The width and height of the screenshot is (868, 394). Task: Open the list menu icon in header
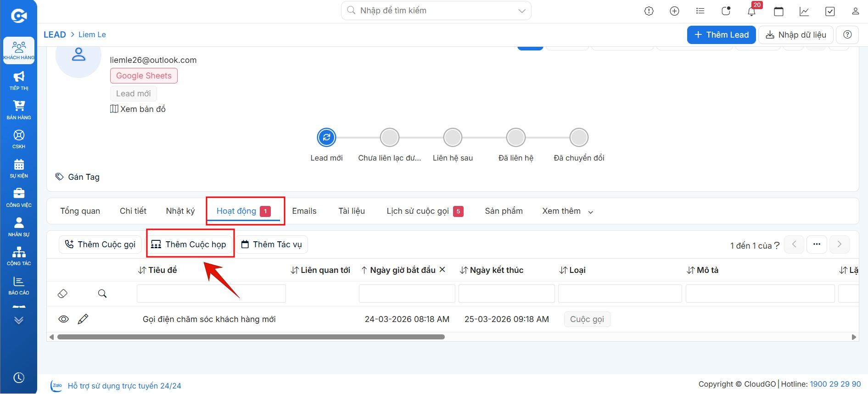point(700,11)
